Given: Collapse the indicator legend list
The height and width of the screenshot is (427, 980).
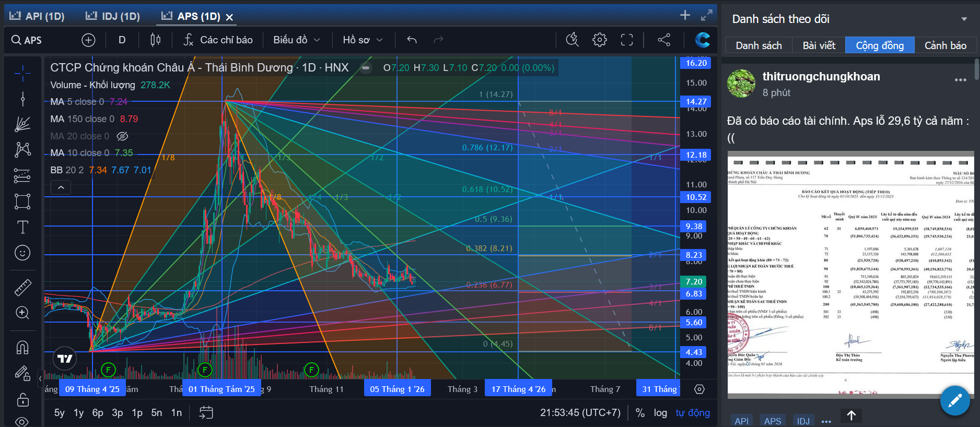Looking at the screenshot, I should pos(61,187).
